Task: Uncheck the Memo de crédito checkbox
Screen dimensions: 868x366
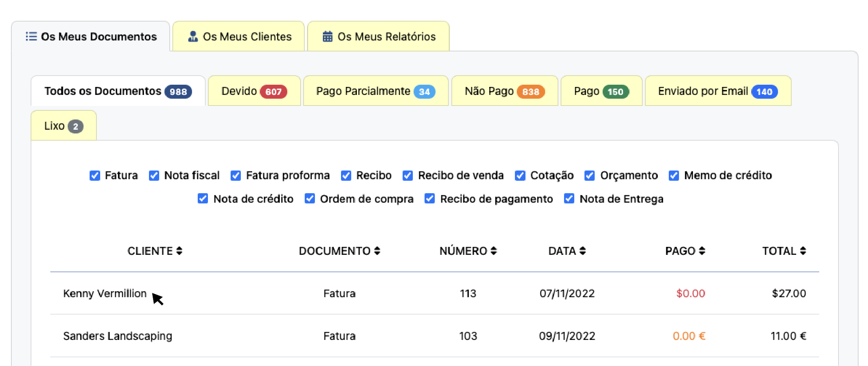Action: tap(674, 175)
